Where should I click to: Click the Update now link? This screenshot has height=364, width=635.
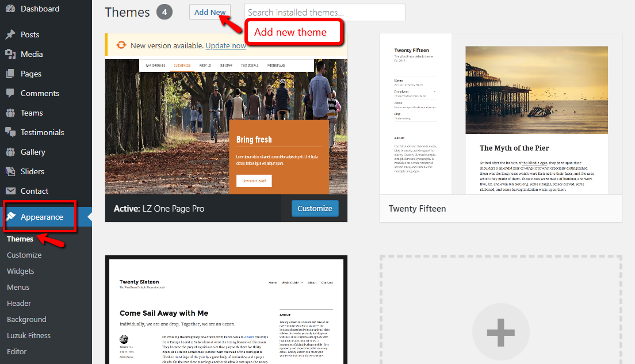pos(225,46)
